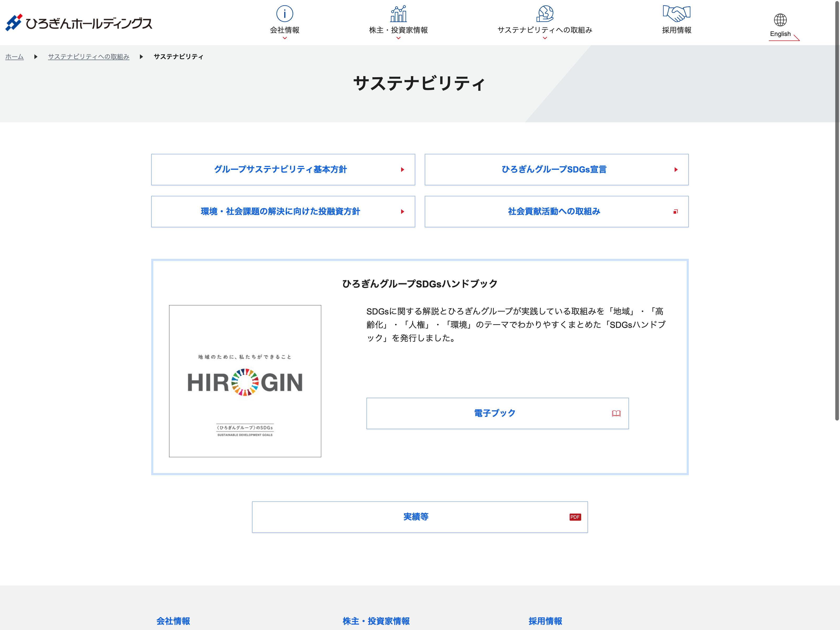Click the HIROGIN SDGs handbook cover thumbnail
Screen dimensions: 840x630
pyautogui.click(x=245, y=381)
